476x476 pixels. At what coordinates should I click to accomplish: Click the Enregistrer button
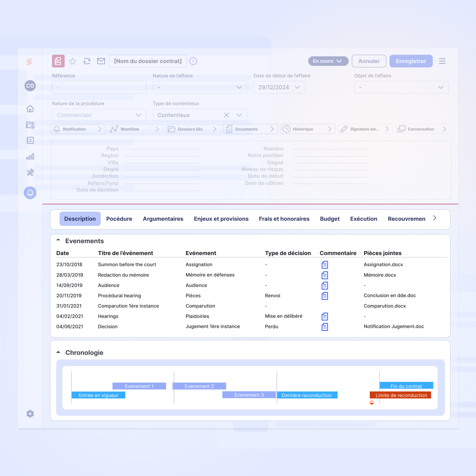[x=411, y=61]
